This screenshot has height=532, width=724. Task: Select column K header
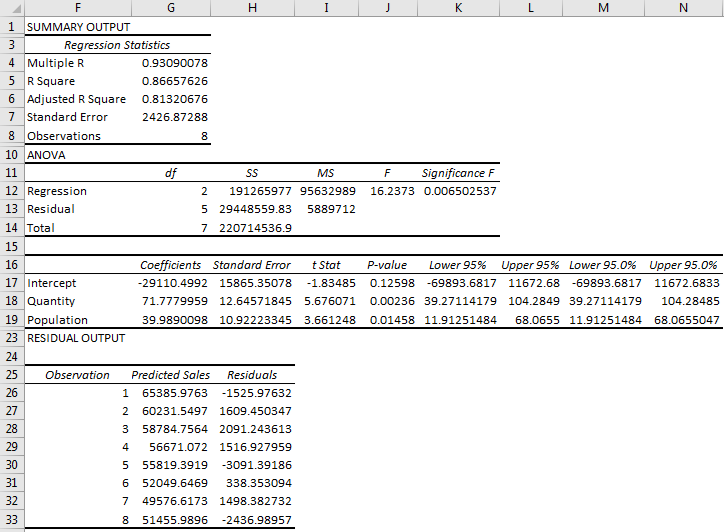tap(459, 8)
